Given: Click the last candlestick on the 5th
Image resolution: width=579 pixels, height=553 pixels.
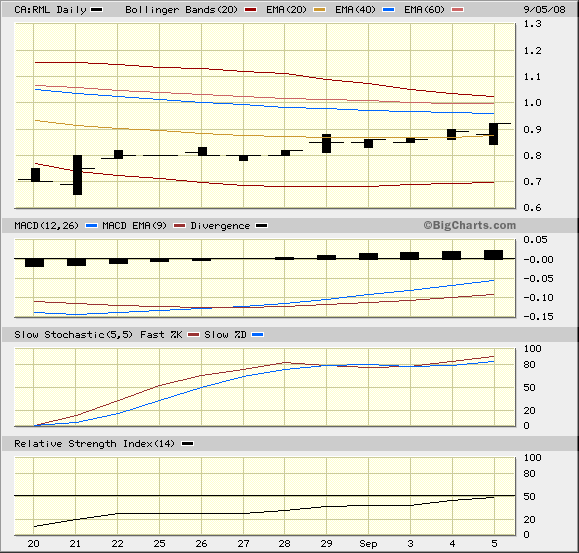Looking at the screenshot, I should [493, 134].
